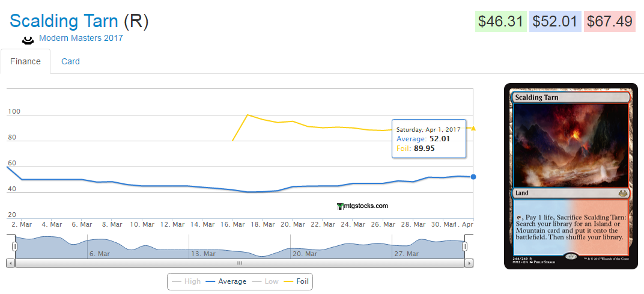This screenshot has height=294, width=644.
Task: Click the blue Average data point marker
Action: click(473, 177)
